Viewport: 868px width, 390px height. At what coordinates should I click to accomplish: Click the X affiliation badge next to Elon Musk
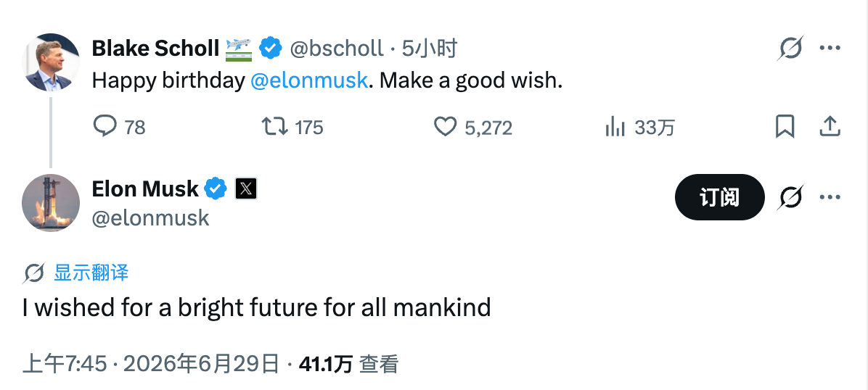click(x=246, y=189)
